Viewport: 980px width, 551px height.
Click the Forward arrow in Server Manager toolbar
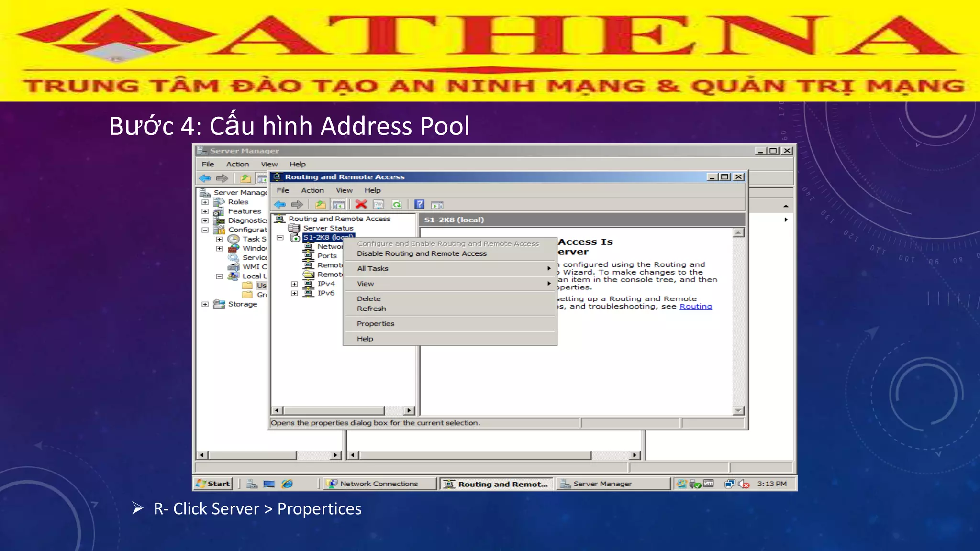[222, 178]
